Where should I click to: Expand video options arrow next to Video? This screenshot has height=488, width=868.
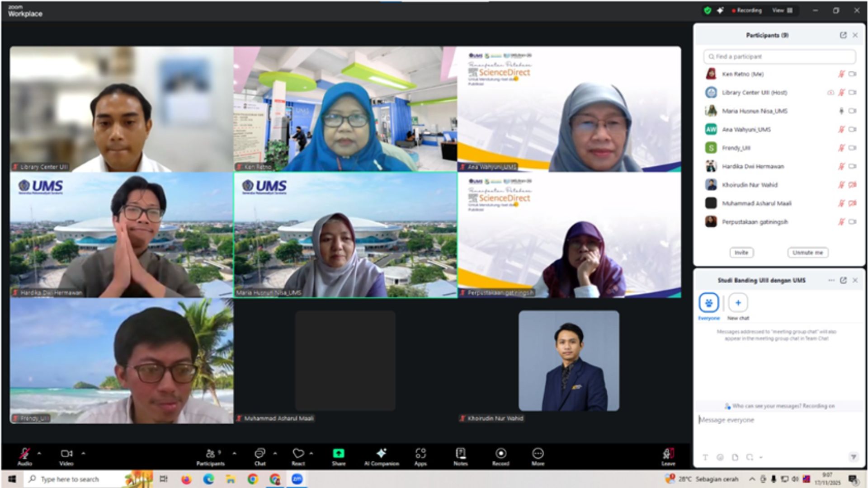coord(83,453)
